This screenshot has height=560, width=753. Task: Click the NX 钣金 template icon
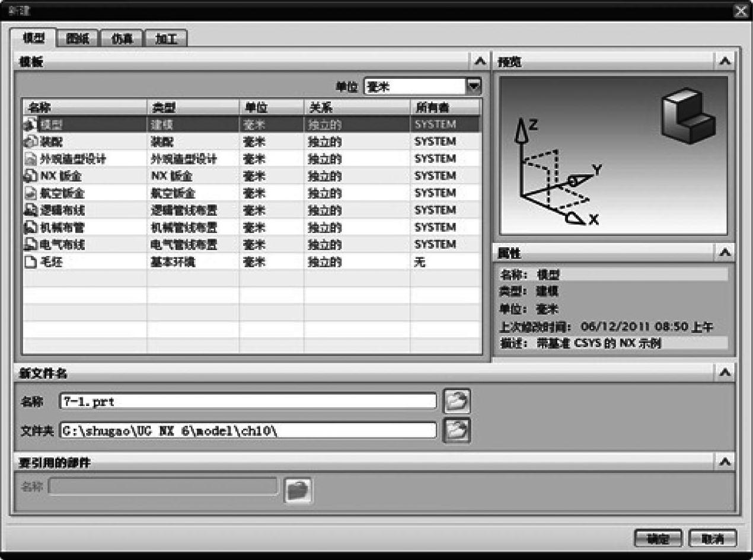[x=30, y=176]
